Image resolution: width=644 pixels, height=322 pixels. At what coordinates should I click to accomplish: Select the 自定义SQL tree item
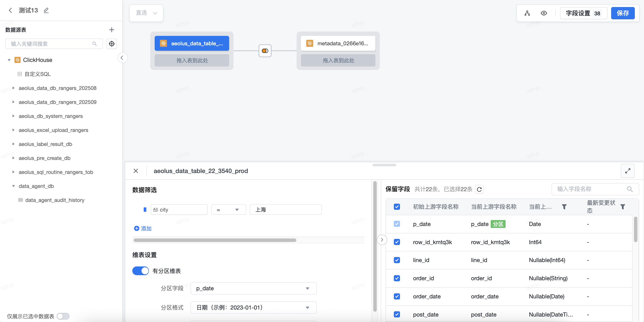pos(37,74)
